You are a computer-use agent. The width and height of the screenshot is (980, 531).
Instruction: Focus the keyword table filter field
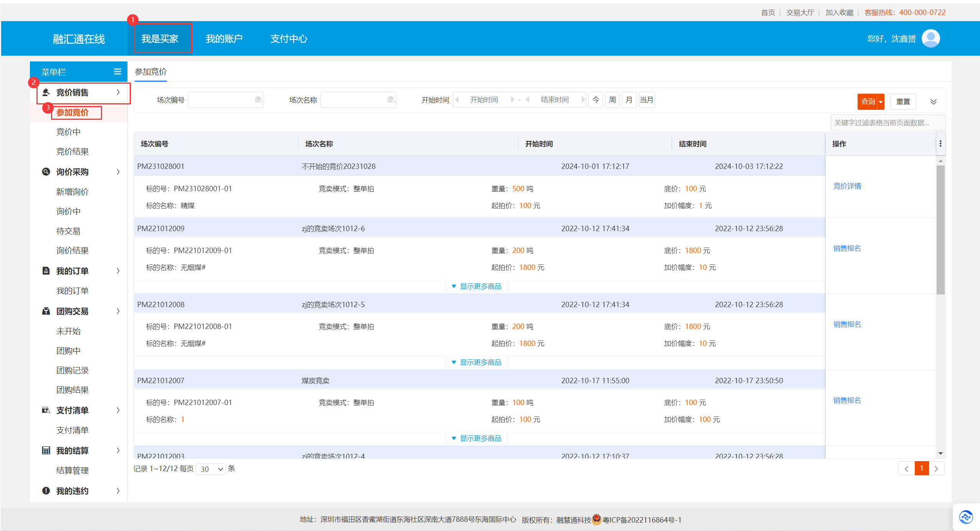(888, 122)
